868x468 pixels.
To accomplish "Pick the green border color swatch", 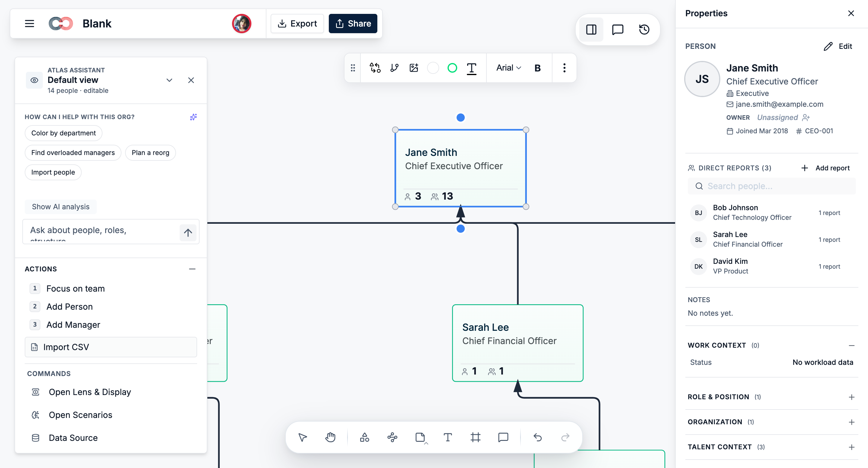I will pyautogui.click(x=452, y=68).
